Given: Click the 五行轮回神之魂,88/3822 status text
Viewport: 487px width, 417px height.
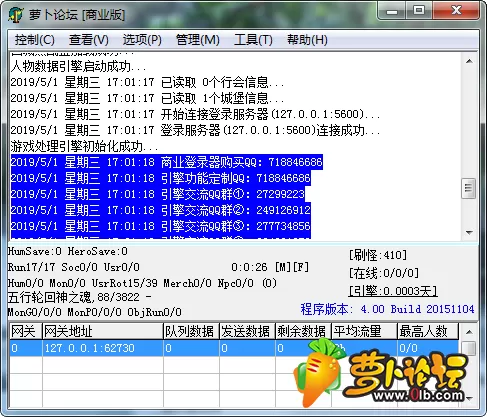Looking at the screenshot, I should coord(80,297).
